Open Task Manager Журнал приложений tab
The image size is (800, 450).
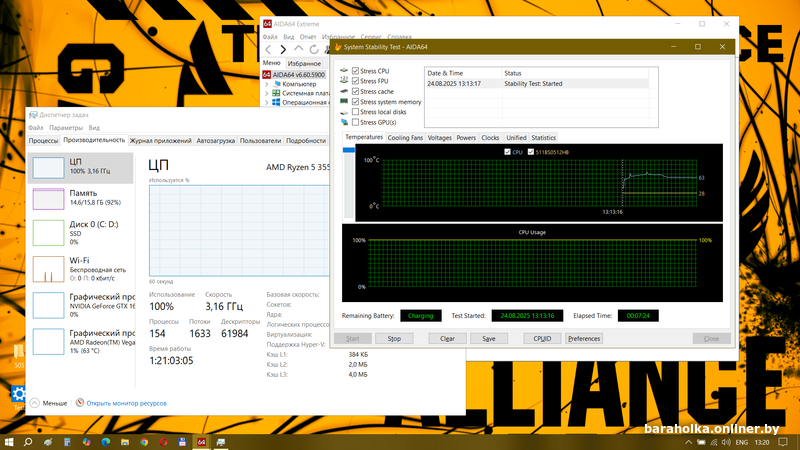click(160, 141)
